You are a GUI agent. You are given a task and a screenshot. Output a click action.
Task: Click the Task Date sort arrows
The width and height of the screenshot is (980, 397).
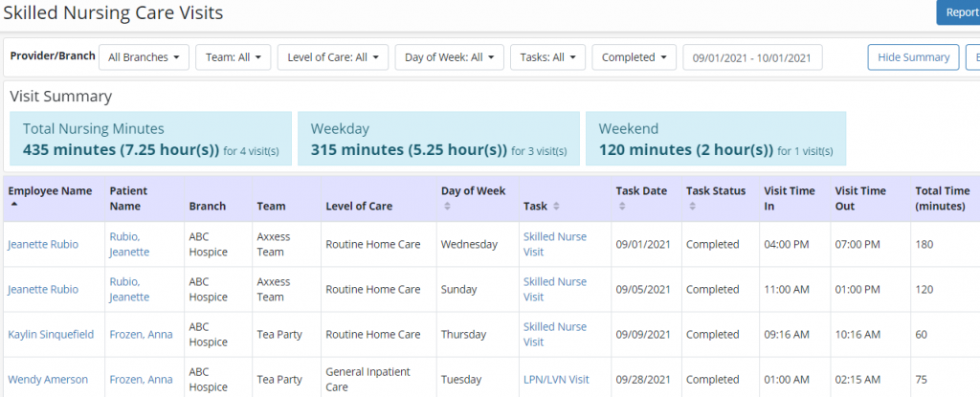point(622,206)
